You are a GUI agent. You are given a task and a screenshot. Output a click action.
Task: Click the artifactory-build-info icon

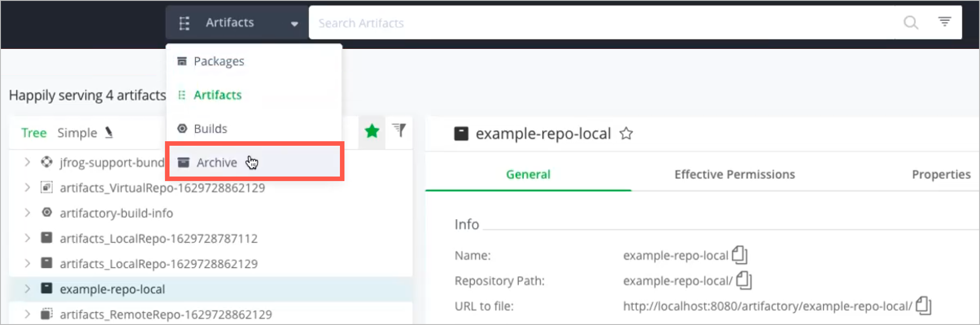pos(47,212)
